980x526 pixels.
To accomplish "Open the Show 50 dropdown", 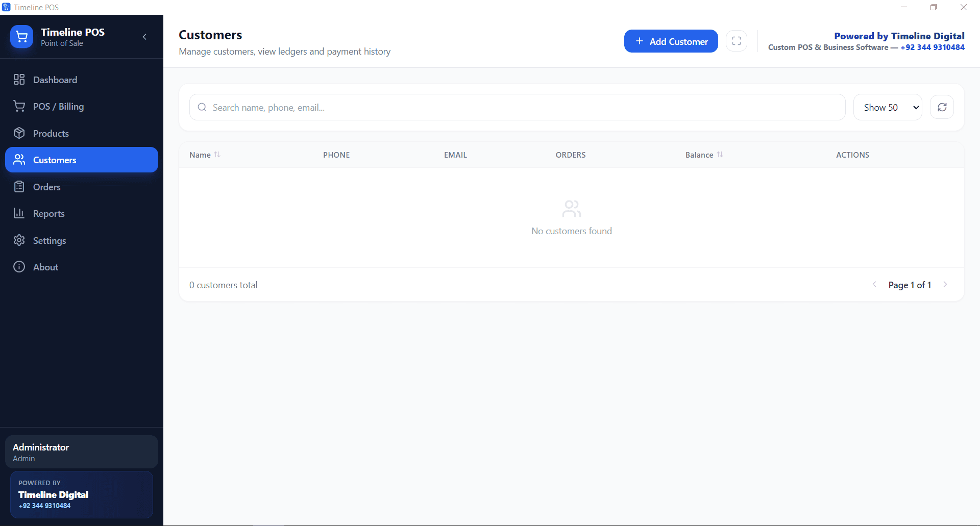I will (887, 107).
